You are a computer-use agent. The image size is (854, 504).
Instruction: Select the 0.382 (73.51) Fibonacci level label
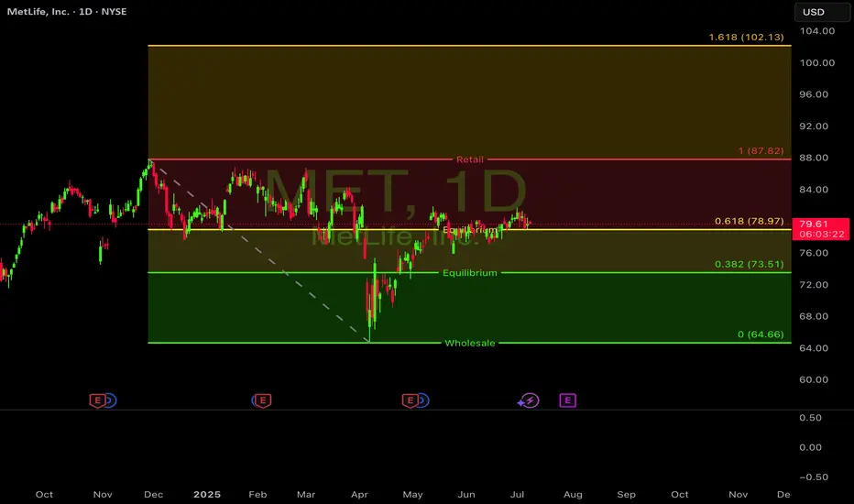(x=750, y=264)
